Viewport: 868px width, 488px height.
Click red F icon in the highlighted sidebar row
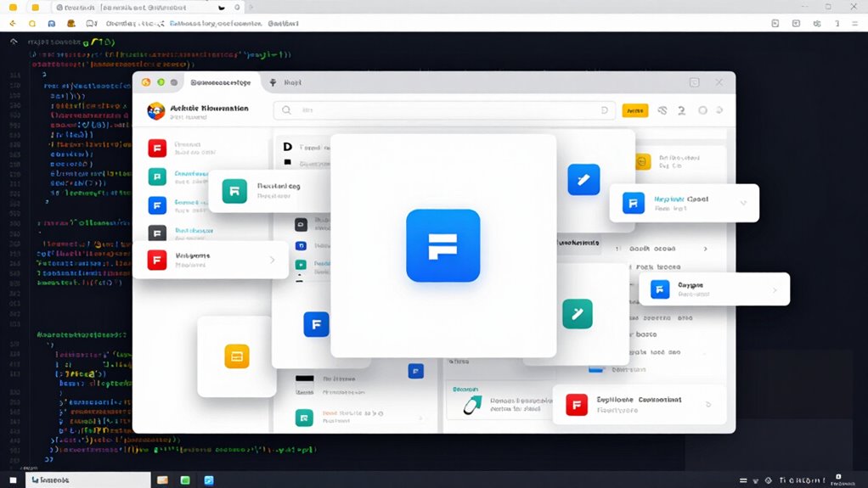pyautogui.click(x=157, y=260)
